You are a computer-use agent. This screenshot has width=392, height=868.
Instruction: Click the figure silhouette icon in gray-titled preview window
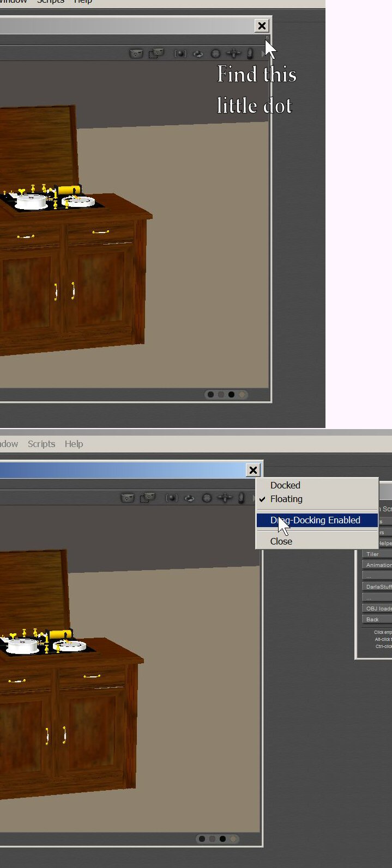coord(250,53)
